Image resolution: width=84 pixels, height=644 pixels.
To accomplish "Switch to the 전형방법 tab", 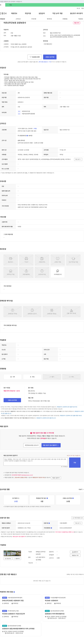I will pyautogui.click(x=65, y=19).
